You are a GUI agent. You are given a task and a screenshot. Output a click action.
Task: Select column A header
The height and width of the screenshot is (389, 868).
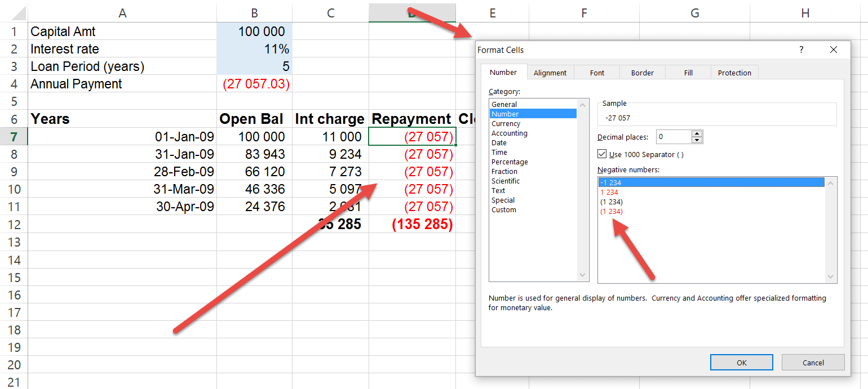pos(122,13)
